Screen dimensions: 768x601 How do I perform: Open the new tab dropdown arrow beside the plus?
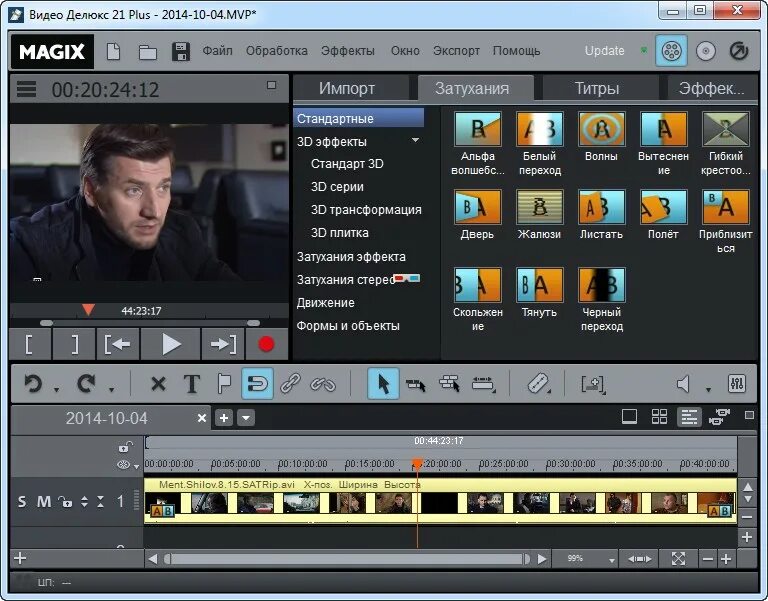tap(246, 418)
